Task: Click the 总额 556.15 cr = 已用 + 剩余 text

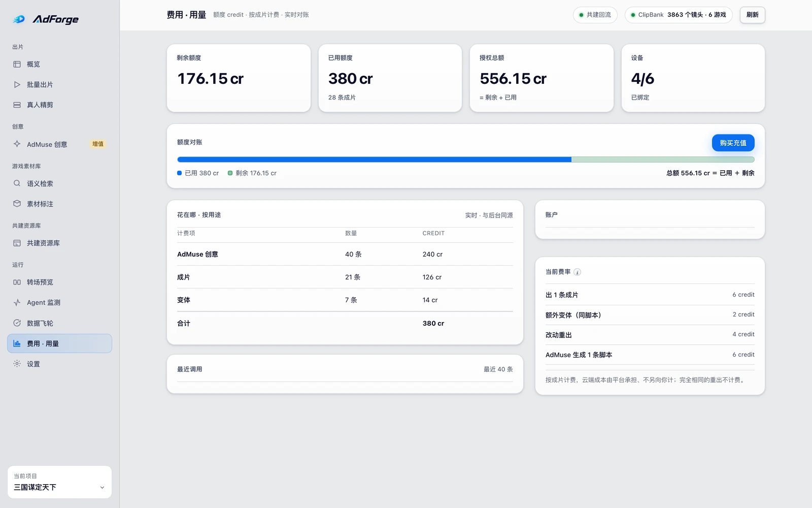Action: point(710,173)
